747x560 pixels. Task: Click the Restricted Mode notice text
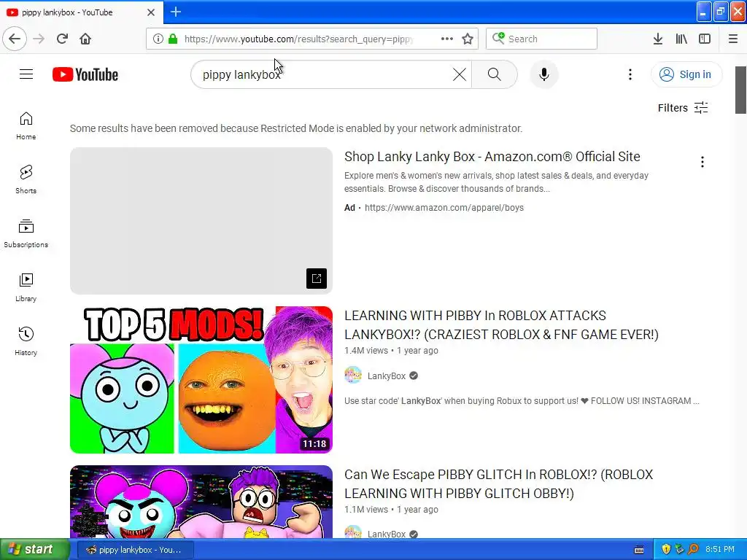296,128
